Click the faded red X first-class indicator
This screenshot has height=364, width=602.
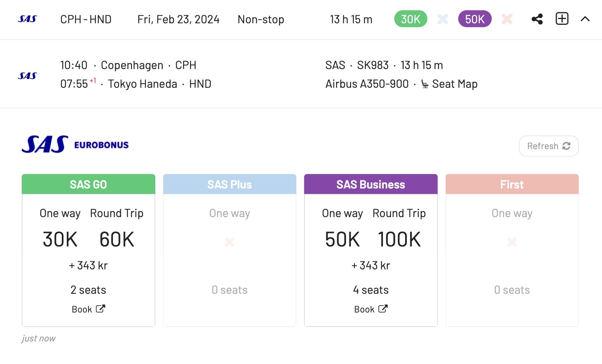[x=507, y=19]
